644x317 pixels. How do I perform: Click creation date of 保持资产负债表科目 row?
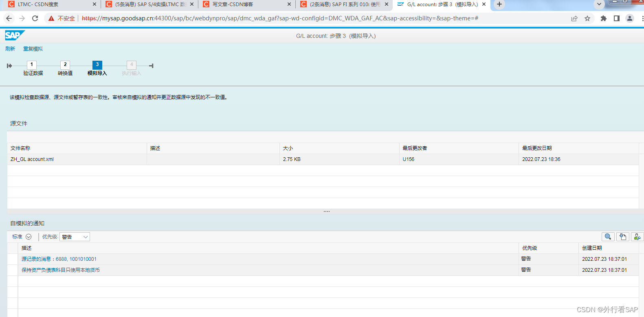coord(609,270)
